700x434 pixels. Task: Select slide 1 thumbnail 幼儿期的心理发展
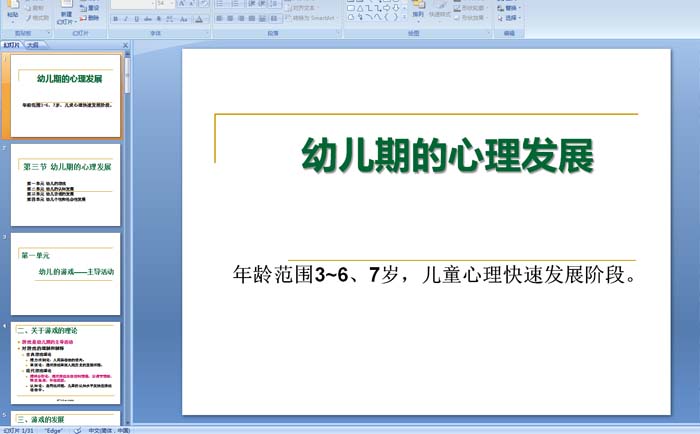coord(66,96)
